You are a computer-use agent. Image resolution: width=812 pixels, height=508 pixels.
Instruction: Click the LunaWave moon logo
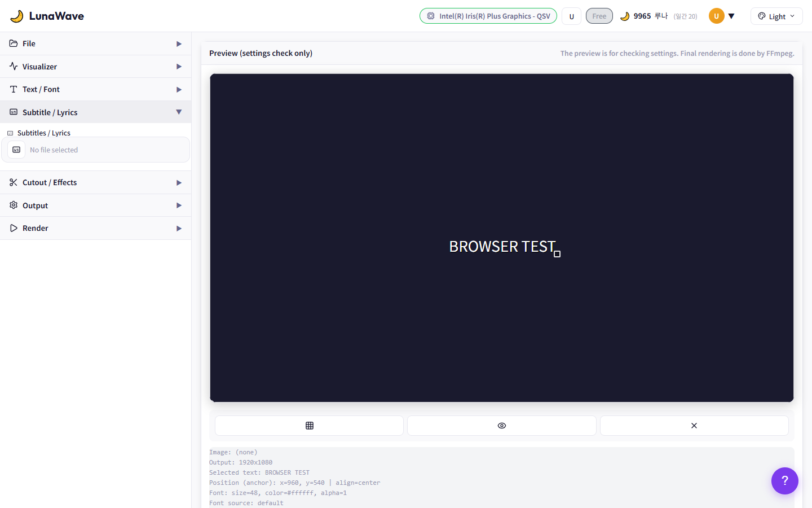(17, 16)
